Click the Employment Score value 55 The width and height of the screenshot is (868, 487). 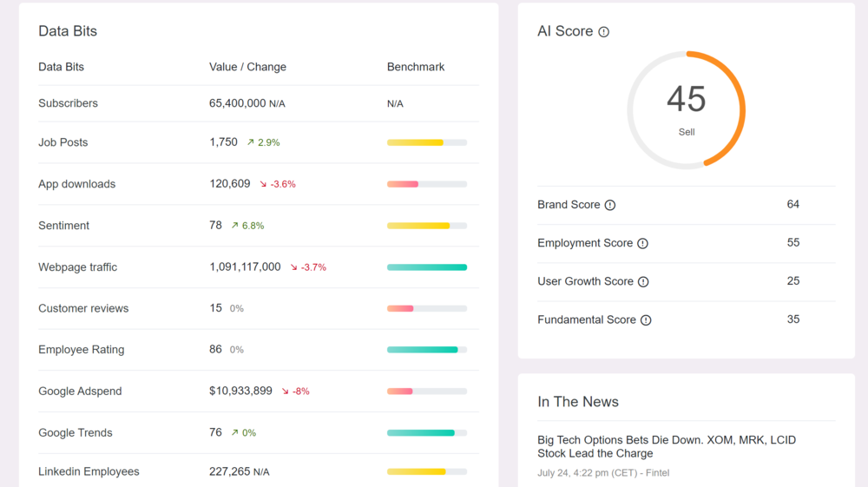793,242
